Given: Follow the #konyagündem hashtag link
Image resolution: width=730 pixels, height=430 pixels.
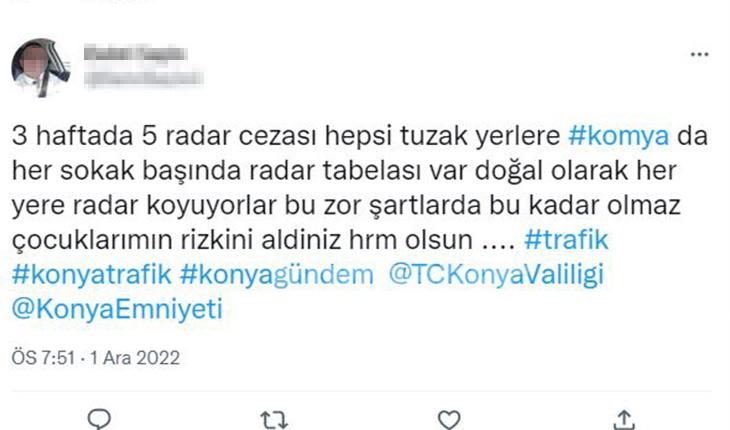Looking at the screenshot, I should 277,275.
